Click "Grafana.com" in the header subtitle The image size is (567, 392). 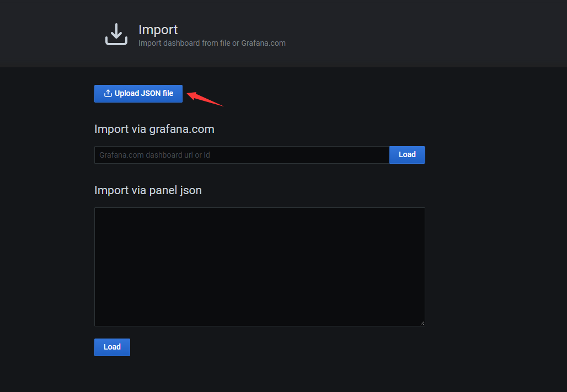[x=263, y=43]
